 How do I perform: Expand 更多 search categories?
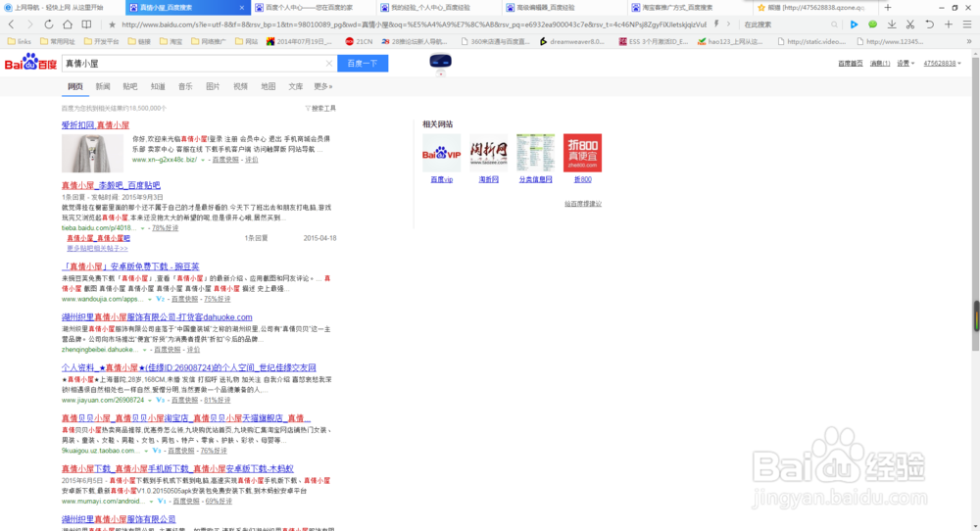[x=323, y=87]
